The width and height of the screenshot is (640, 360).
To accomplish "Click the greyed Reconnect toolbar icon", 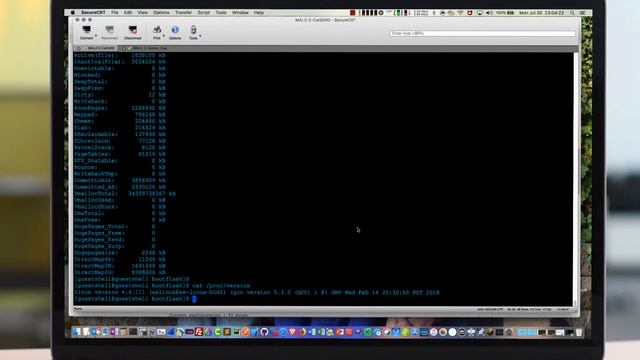I will (109, 32).
